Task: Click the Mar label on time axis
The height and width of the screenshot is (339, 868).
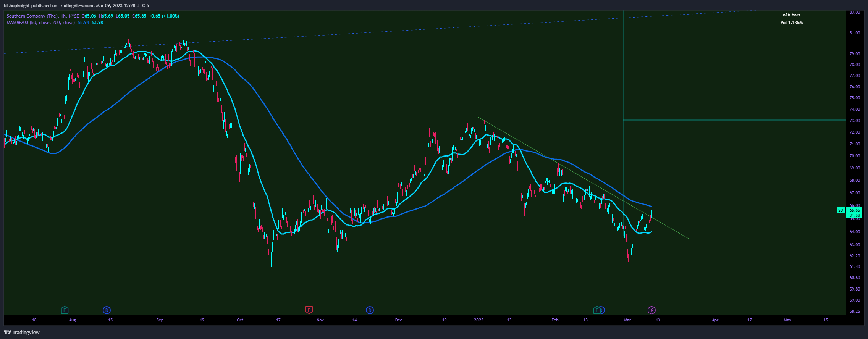Action: [627, 320]
